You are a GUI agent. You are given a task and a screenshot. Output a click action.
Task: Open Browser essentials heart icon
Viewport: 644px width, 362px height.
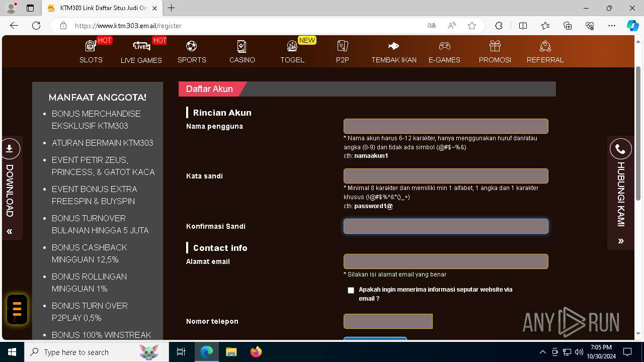590,26
